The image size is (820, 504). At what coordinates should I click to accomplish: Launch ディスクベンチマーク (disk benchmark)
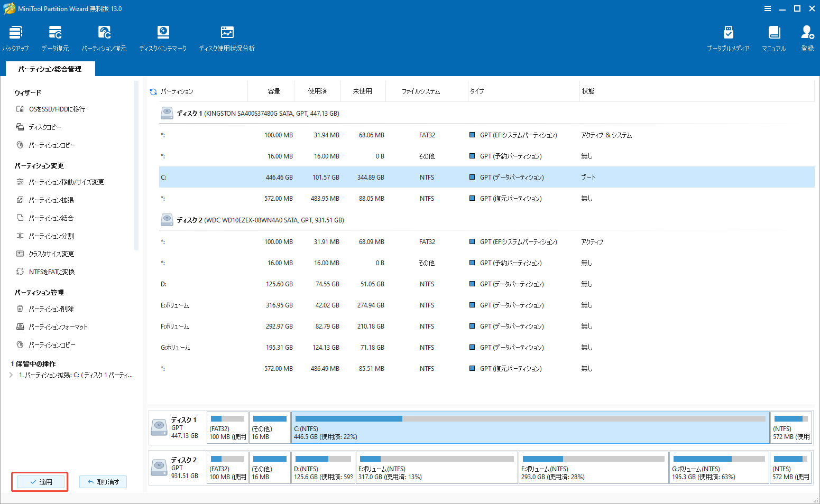tap(163, 37)
